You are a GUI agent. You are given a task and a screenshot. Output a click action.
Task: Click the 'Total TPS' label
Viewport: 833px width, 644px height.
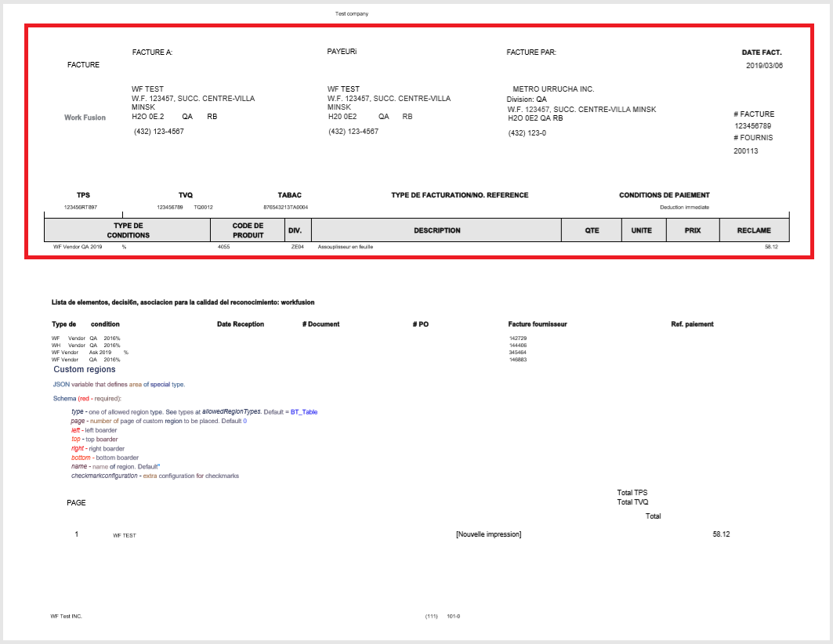632,493
